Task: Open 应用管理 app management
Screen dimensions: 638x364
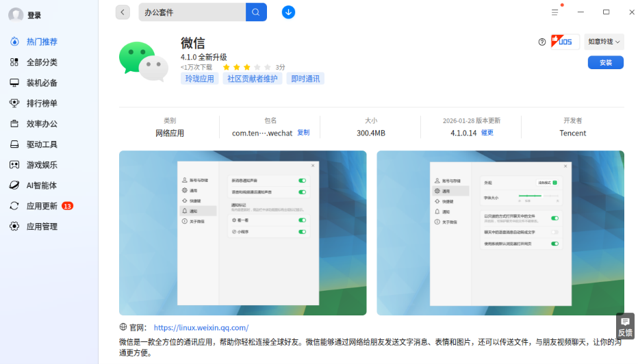Action: 42,226
